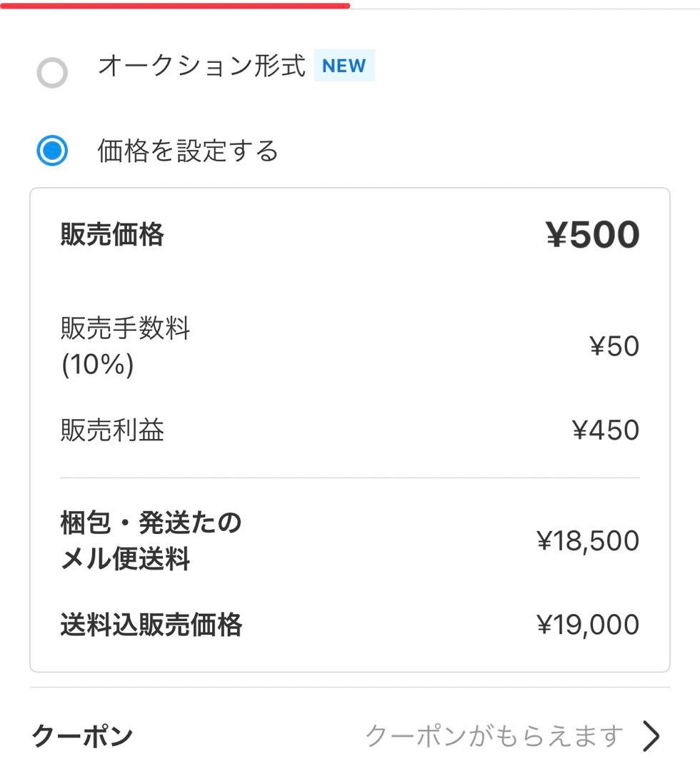
Task: Click the 販売価格 label
Action: click(x=112, y=234)
